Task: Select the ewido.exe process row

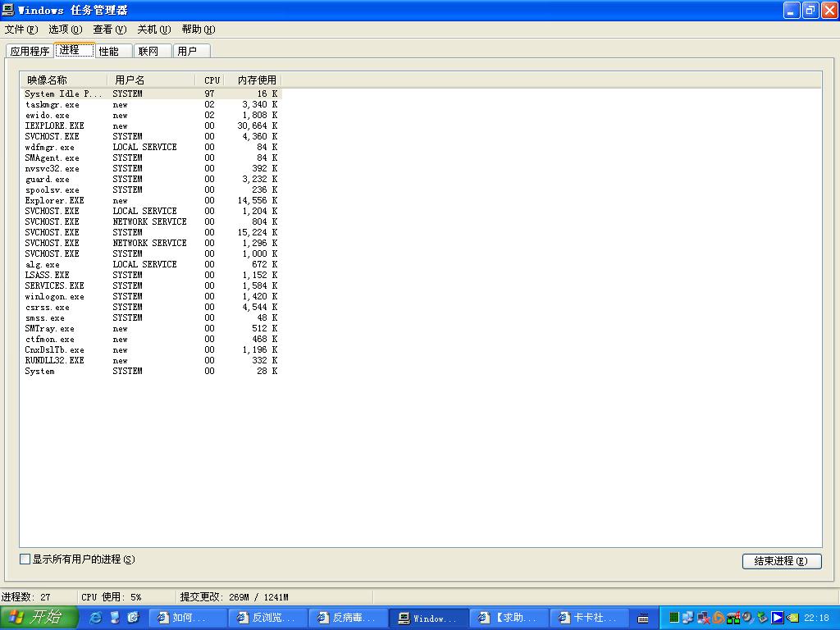Action: (151, 115)
